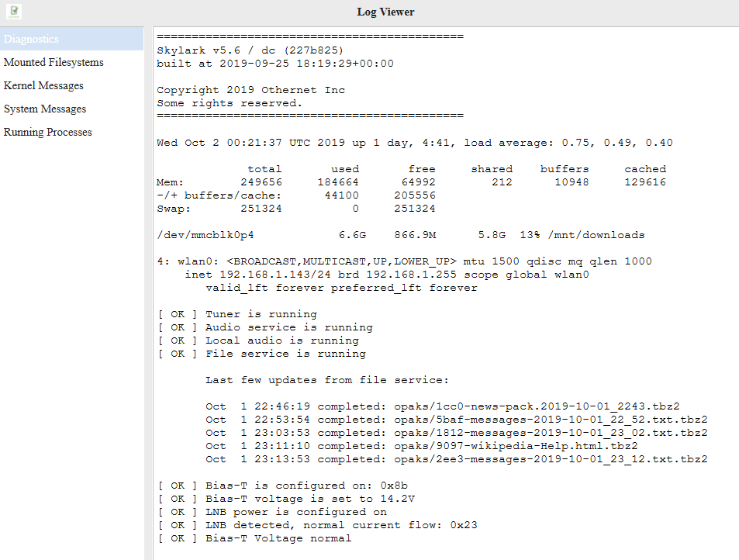Click the Tuner is running status line
Image resolution: width=739 pixels, height=560 pixels.
pos(237,314)
